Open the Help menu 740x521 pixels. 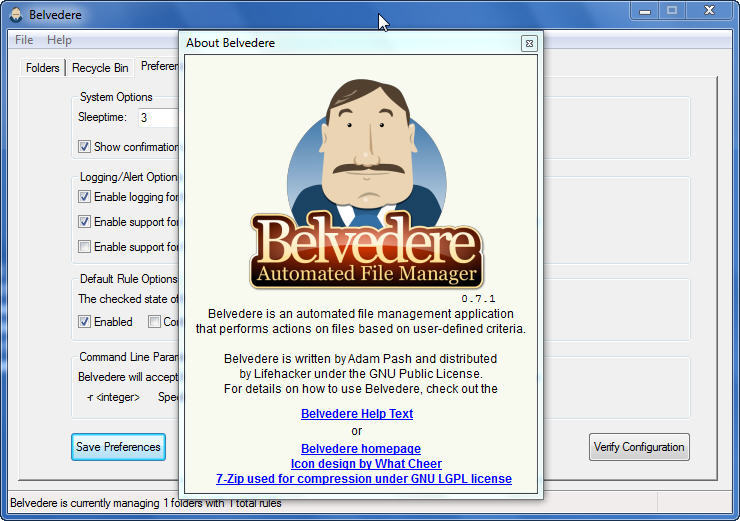pyautogui.click(x=59, y=40)
